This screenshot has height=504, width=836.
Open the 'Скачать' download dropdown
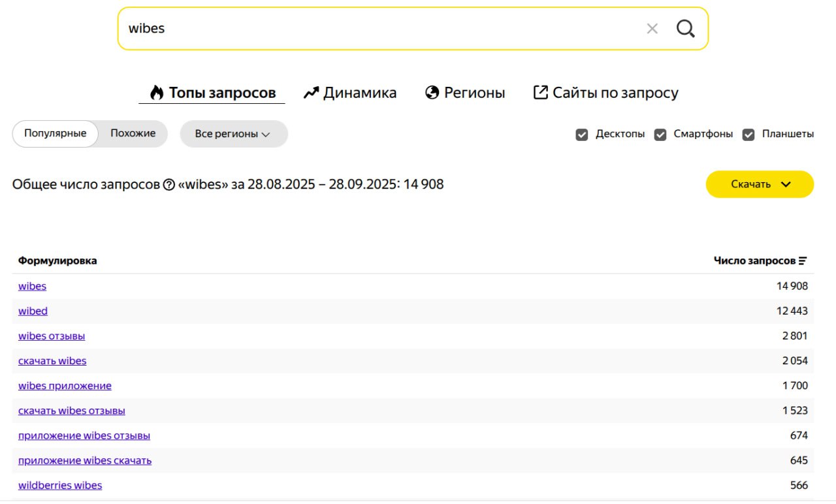coord(760,184)
